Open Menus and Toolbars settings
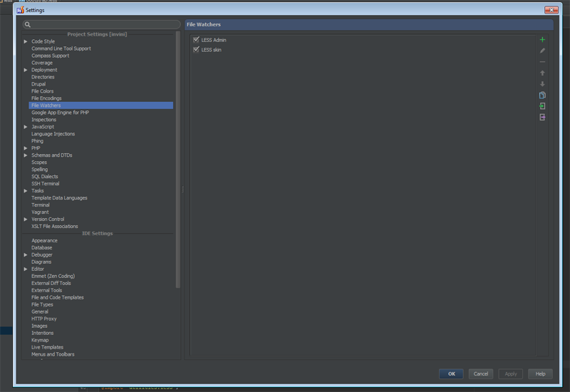This screenshot has height=392, width=570. [53, 354]
